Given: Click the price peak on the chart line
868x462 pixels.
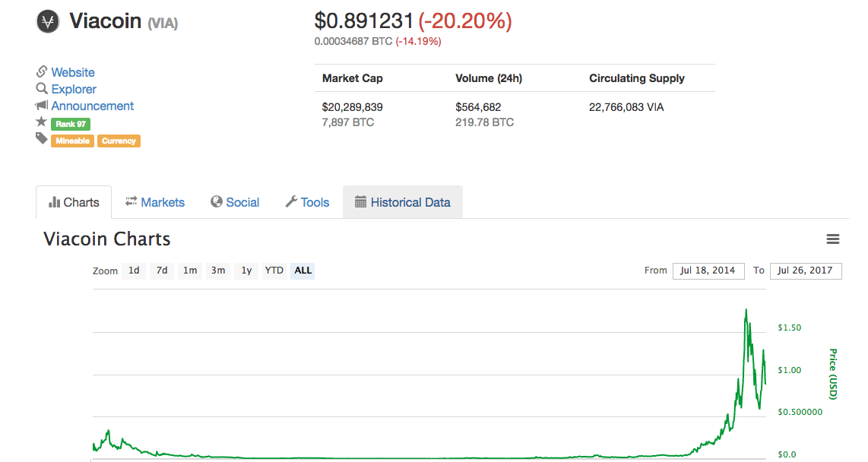Looking at the screenshot, I should tap(746, 311).
